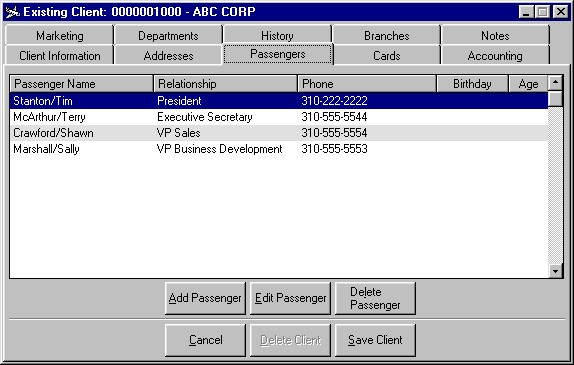The height and width of the screenshot is (365, 574).
Task: Click the Executive Secretary cell
Action: point(205,117)
